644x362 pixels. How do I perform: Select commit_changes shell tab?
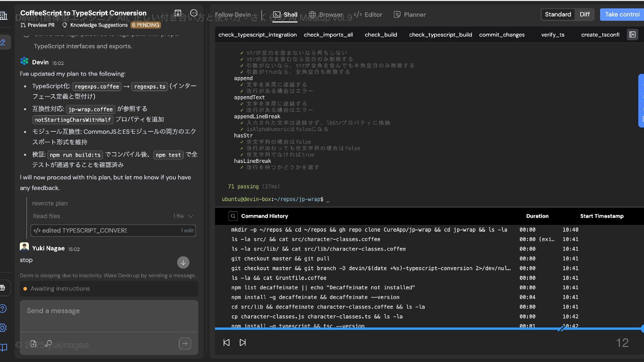pos(502,35)
